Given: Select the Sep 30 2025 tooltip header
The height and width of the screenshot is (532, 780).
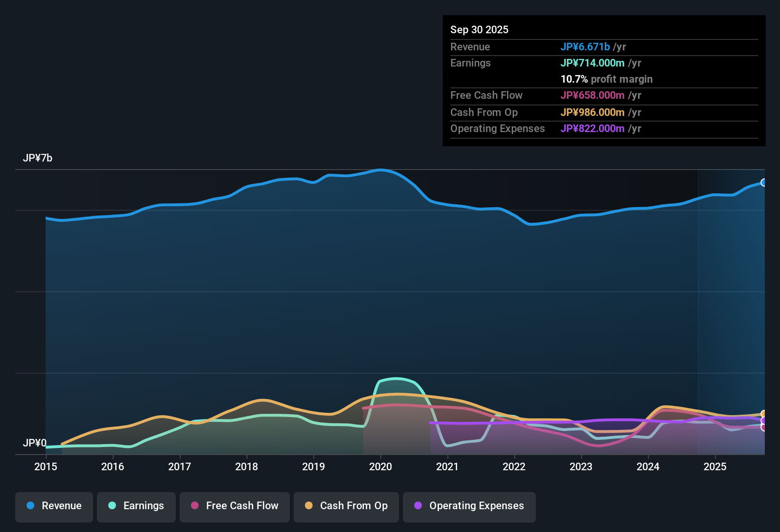Looking at the screenshot, I should (x=479, y=29).
